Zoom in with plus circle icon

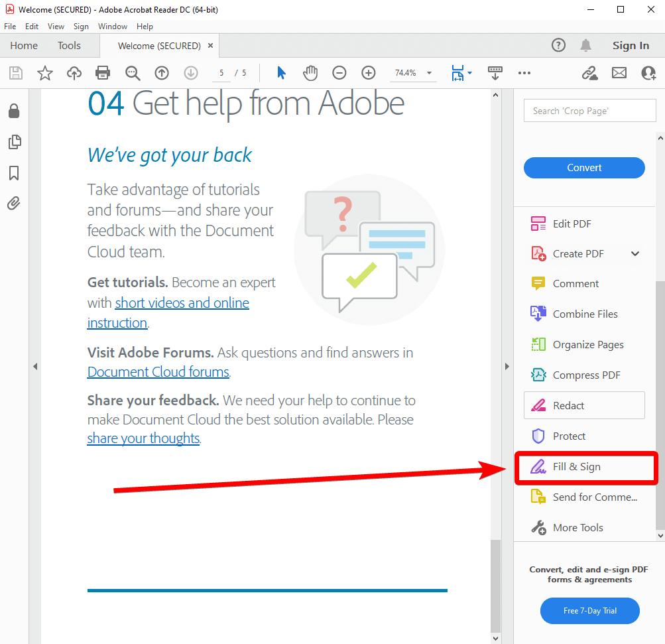[369, 73]
